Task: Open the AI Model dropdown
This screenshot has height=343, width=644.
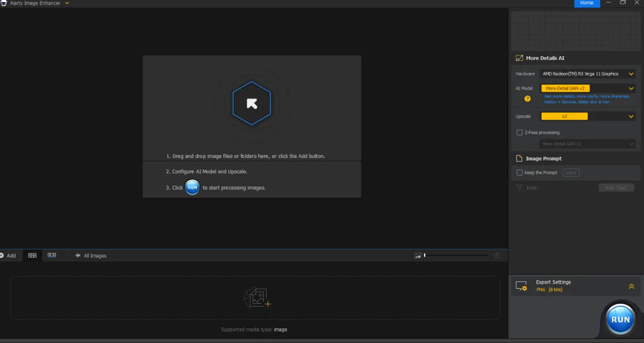Action: (588, 88)
